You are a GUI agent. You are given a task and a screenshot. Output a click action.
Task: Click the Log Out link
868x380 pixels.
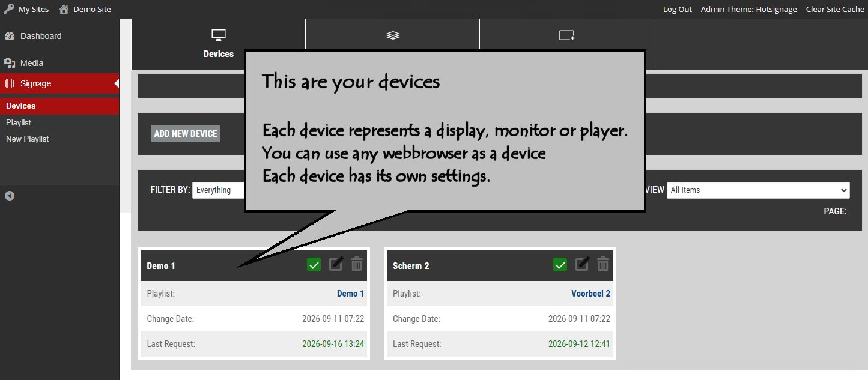(678, 9)
